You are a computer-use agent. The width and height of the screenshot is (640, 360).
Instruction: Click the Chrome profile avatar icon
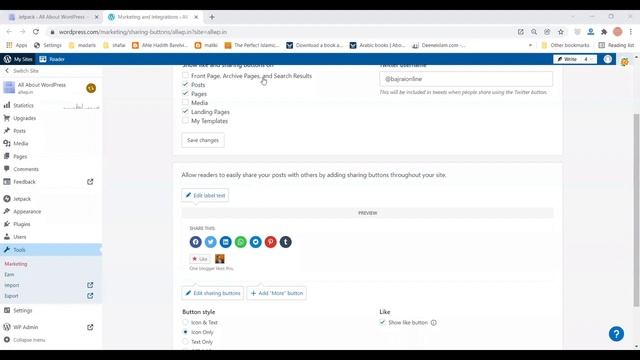pyautogui.click(x=618, y=32)
